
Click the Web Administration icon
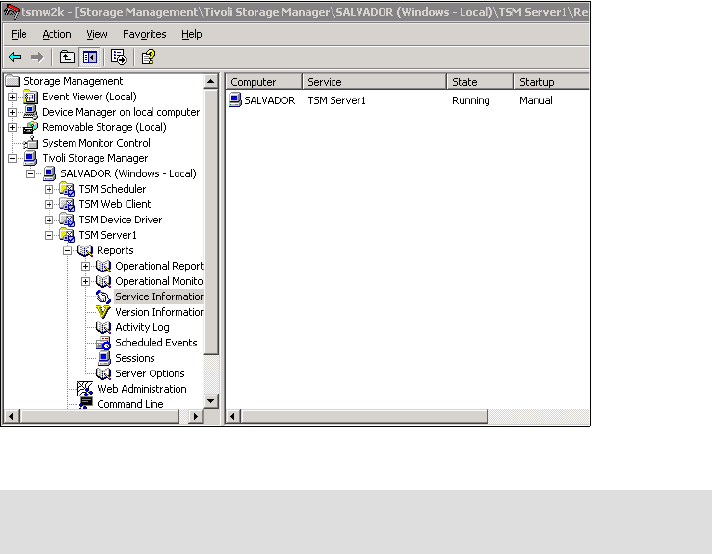pyautogui.click(x=85, y=389)
